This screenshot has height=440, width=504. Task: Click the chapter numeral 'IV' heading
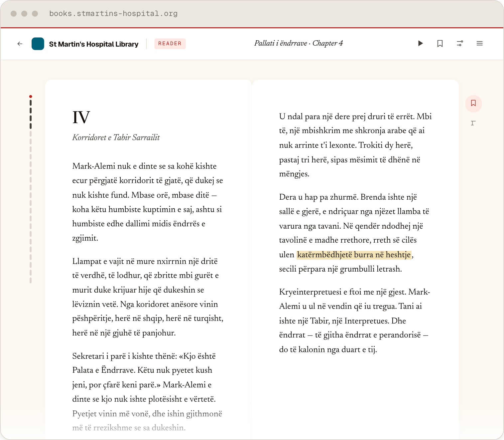(81, 117)
